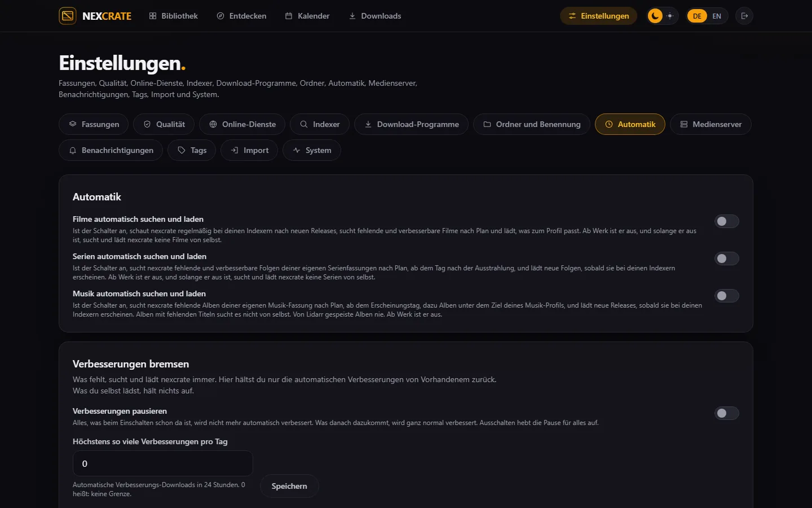
Task: Open the Benachrichtigungen bell tab
Action: 111,150
